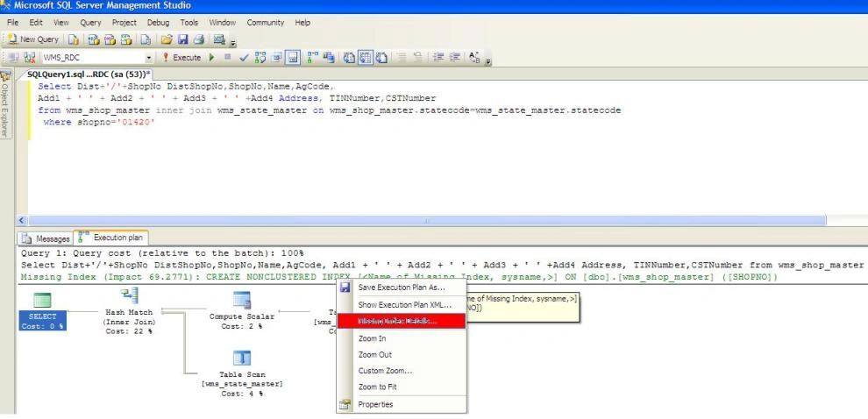Toggle Include Client Statistics

pos(329,58)
